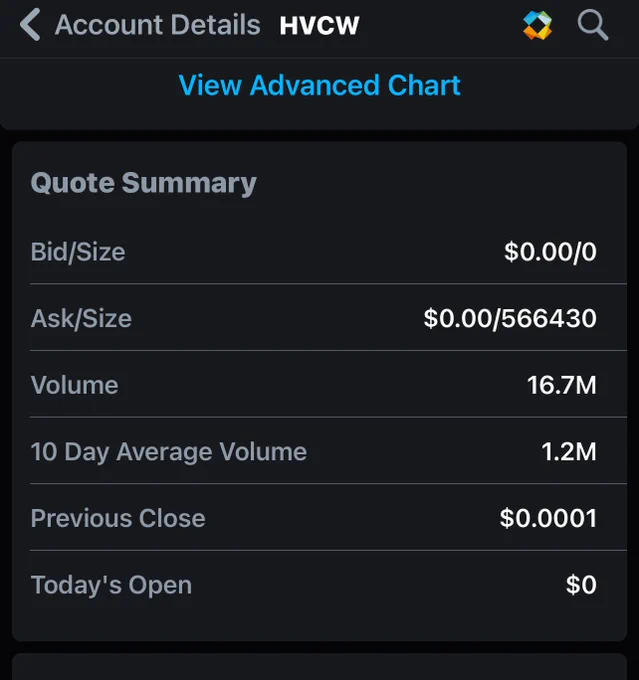Select the Volume row label
639x680 pixels.
[x=74, y=385]
